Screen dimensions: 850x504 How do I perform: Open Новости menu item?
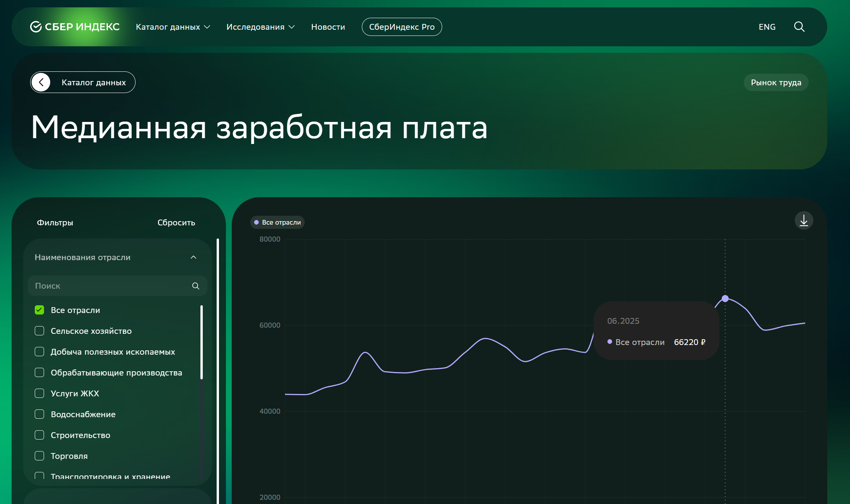coord(328,27)
